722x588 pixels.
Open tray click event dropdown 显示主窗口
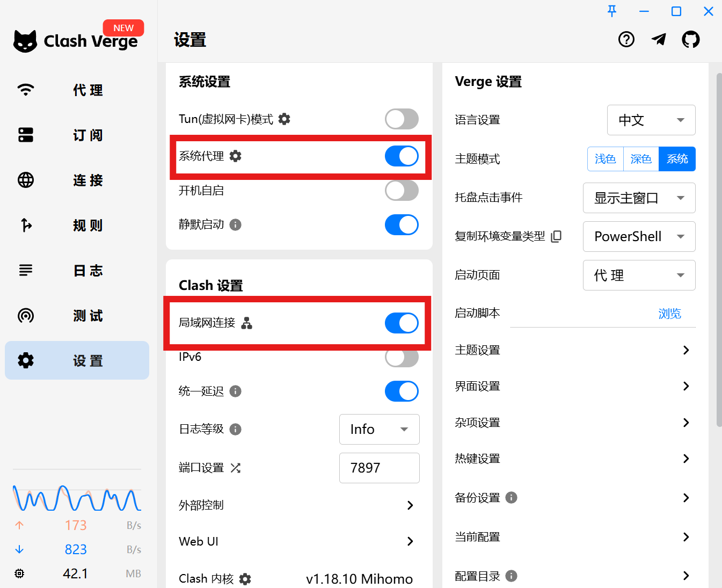[639, 198]
